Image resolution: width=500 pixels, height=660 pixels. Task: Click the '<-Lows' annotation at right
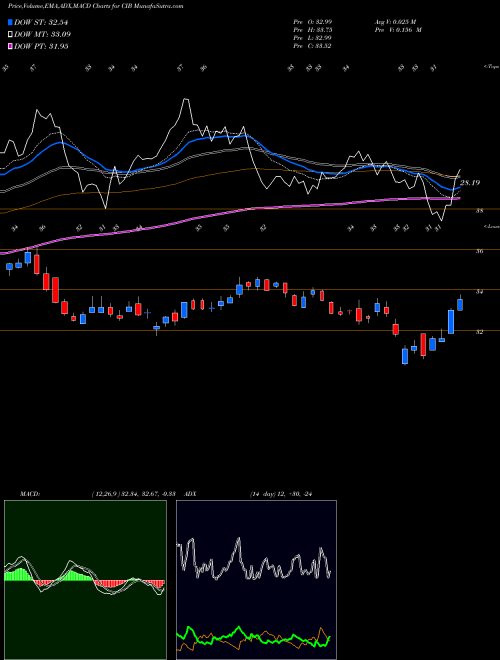pos(491,226)
